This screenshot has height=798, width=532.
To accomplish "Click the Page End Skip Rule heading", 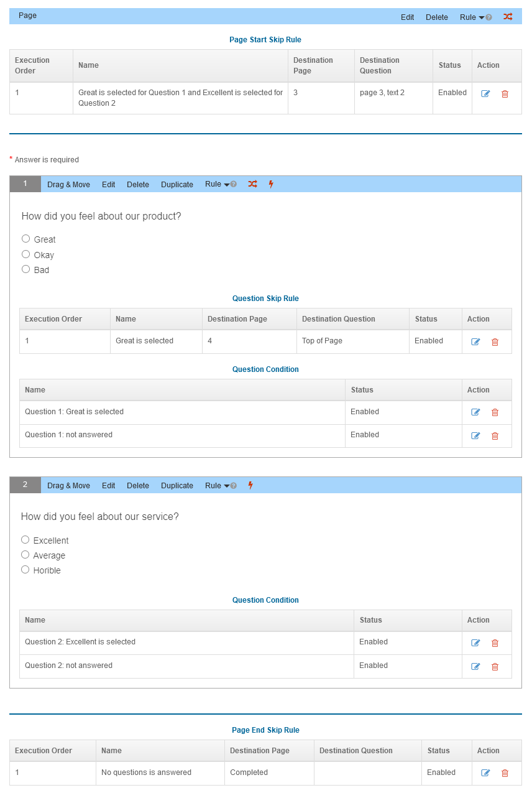I will (265, 730).
